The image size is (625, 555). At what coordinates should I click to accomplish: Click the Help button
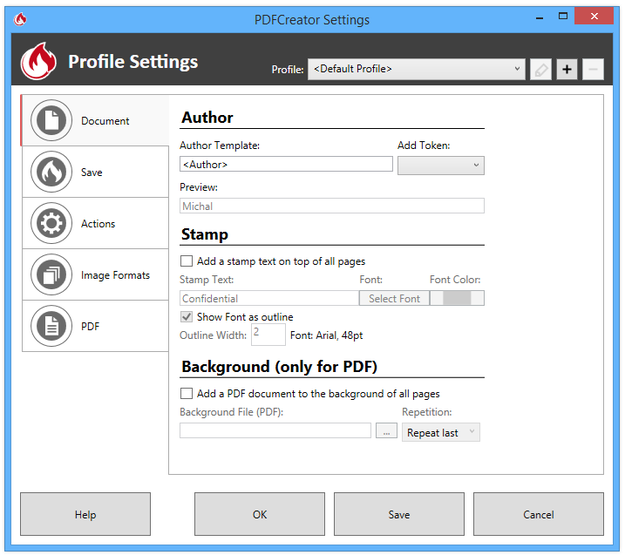pyautogui.click(x=85, y=514)
